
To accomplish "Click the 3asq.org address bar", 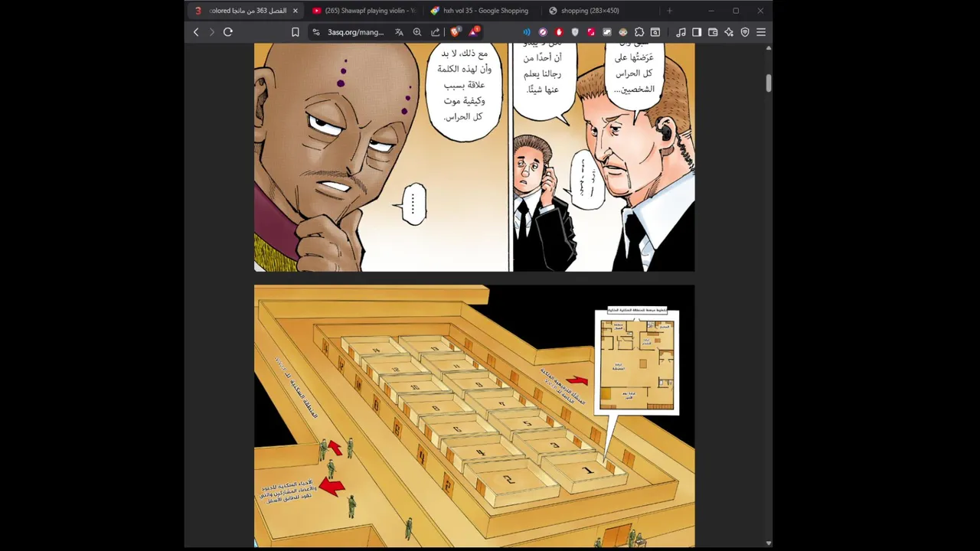I will tap(355, 32).
